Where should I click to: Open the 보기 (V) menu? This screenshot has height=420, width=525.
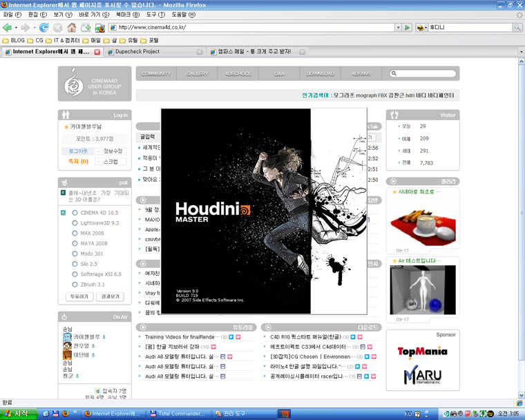[63, 15]
